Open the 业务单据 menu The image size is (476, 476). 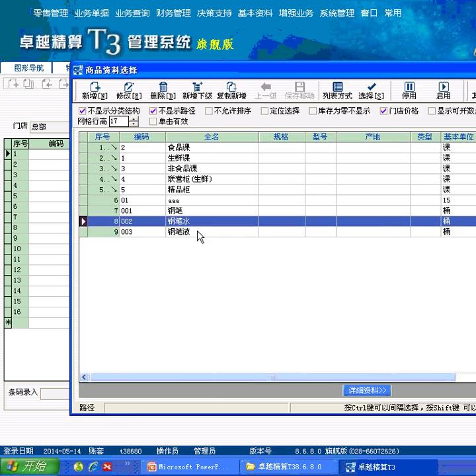[91, 13]
